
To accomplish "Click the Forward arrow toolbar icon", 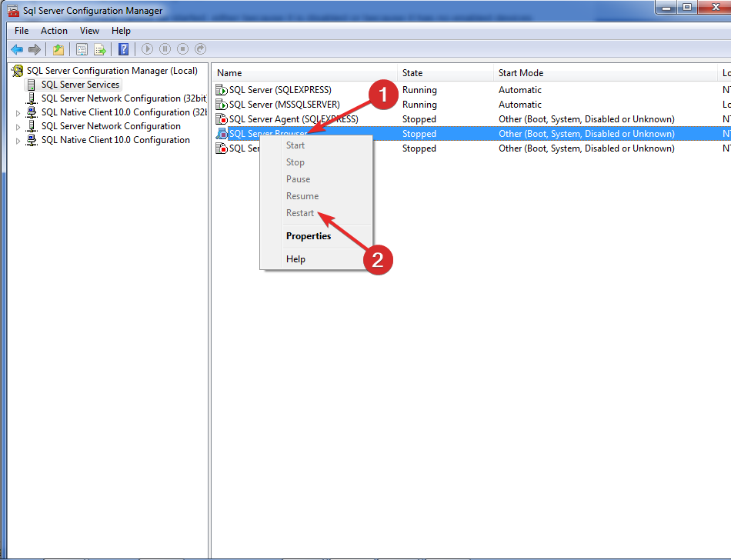I will (35, 49).
